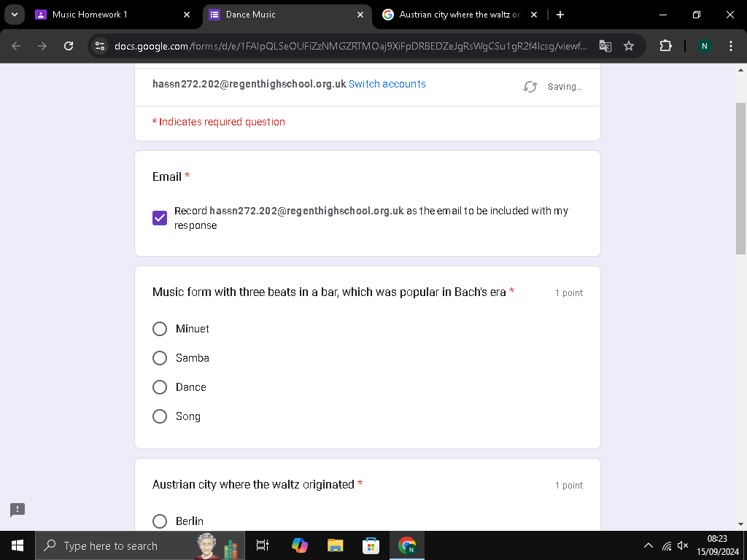The image size is (747, 560).
Task: Close the Austrian city search tab
Action: tap(534, 15)
